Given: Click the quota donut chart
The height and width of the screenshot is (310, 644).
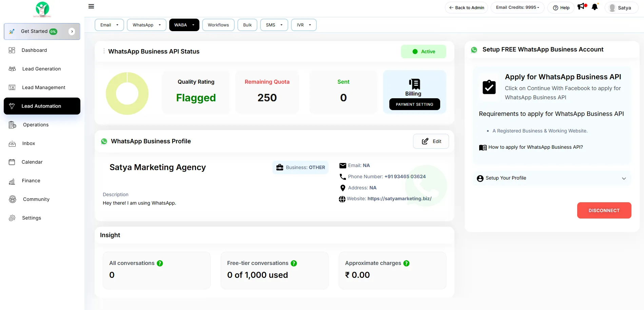Looking at the screenshot, I should click(127, 94).
